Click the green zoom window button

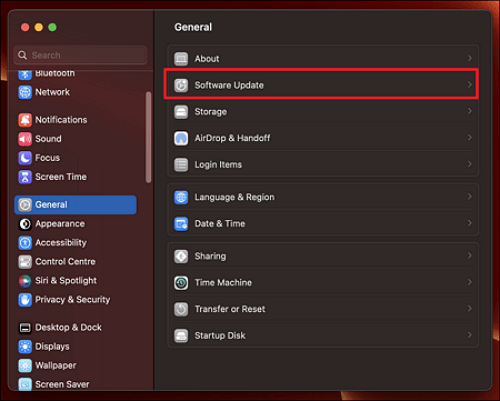[x=52, y=27]
